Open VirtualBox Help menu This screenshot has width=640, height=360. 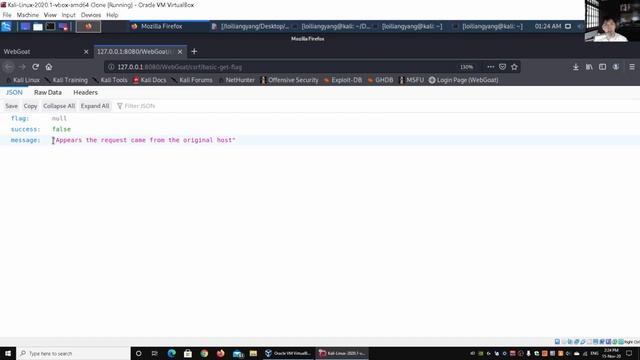tap(112, 15)
